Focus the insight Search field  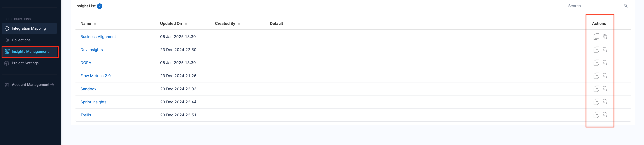(594, 6)
